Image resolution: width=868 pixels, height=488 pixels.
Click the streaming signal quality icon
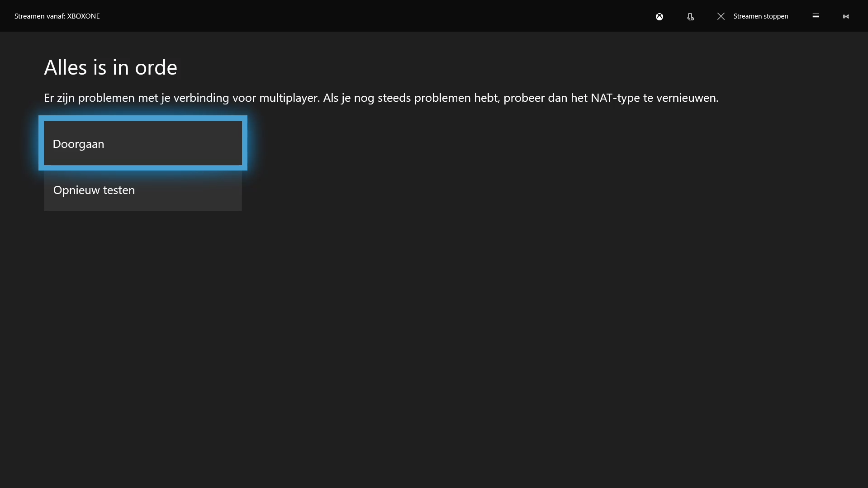(x=846, y=16)
